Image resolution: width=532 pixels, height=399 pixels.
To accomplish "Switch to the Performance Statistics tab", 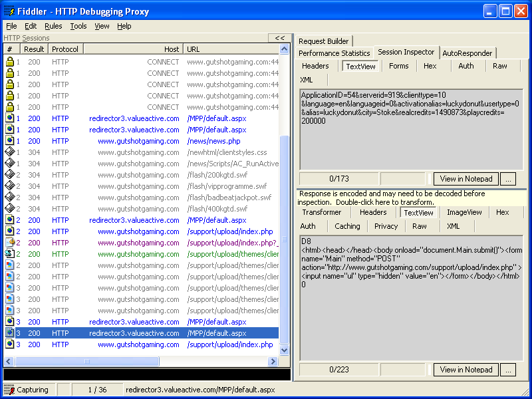I will click(334, 53).
